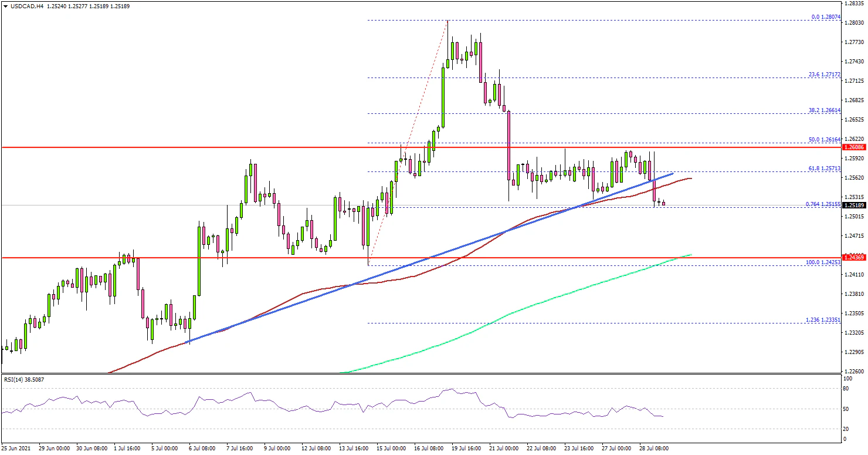Click the black current price tag 1.25189
Image resolution: width=868 pixels, height=455 pixels.
[855, 205]
